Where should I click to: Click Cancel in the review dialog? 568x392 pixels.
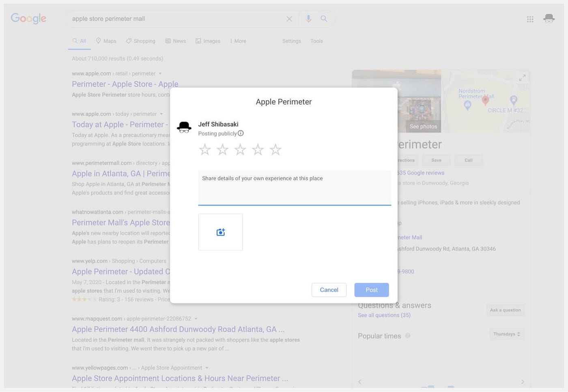(329, 290)
